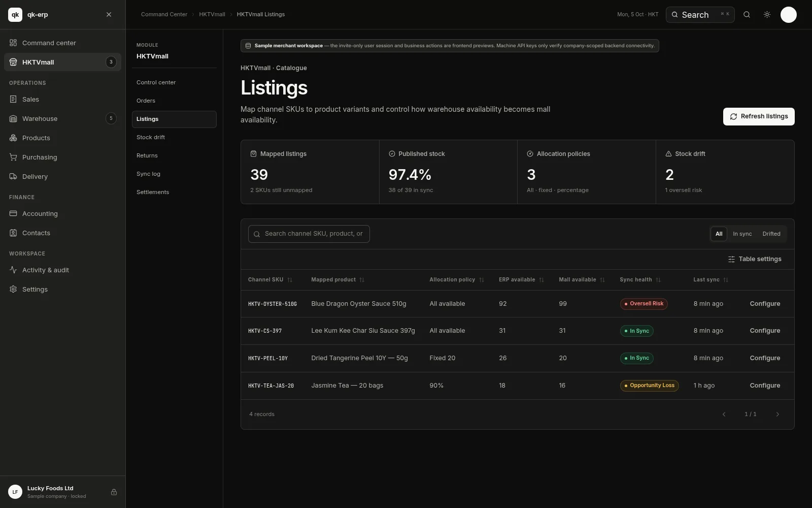Close the sidebar with the X icon
This screenshot has width=812, height=508.
coord(109,15)
